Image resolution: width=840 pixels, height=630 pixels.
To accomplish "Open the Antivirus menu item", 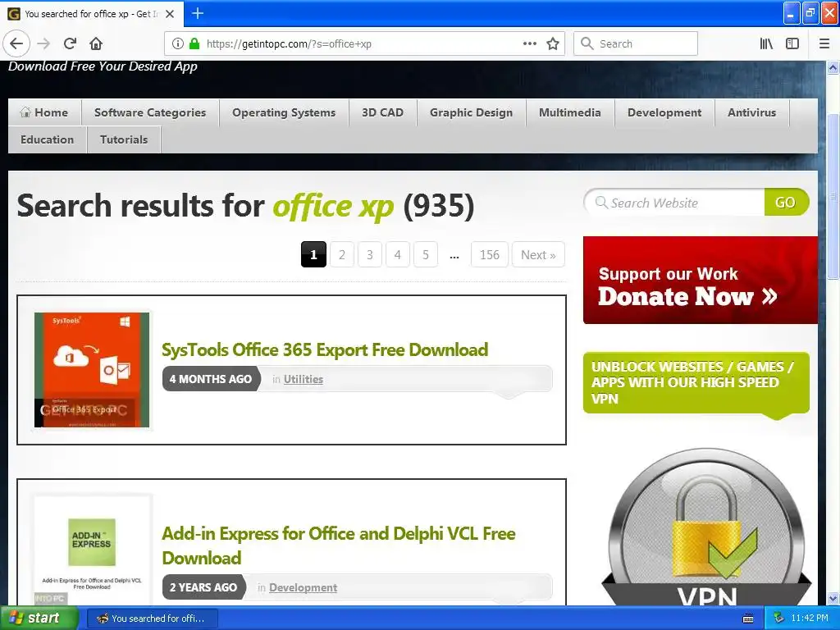I will pos(751,112).
